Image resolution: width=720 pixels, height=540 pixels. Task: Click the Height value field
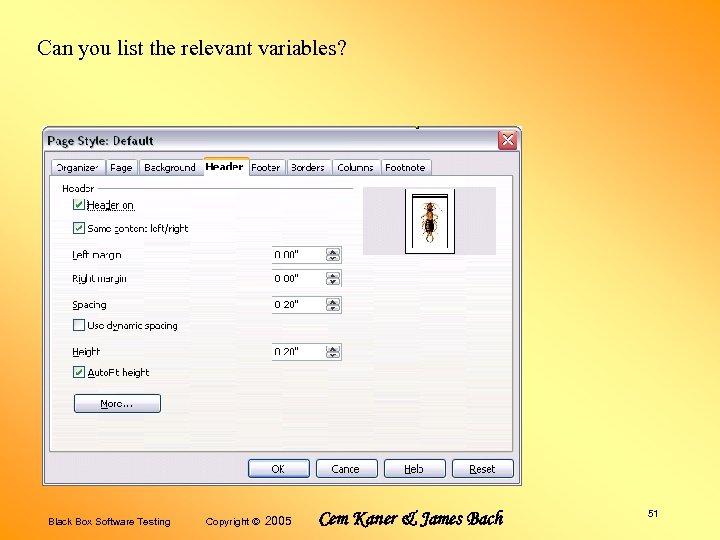coord(298,352)
